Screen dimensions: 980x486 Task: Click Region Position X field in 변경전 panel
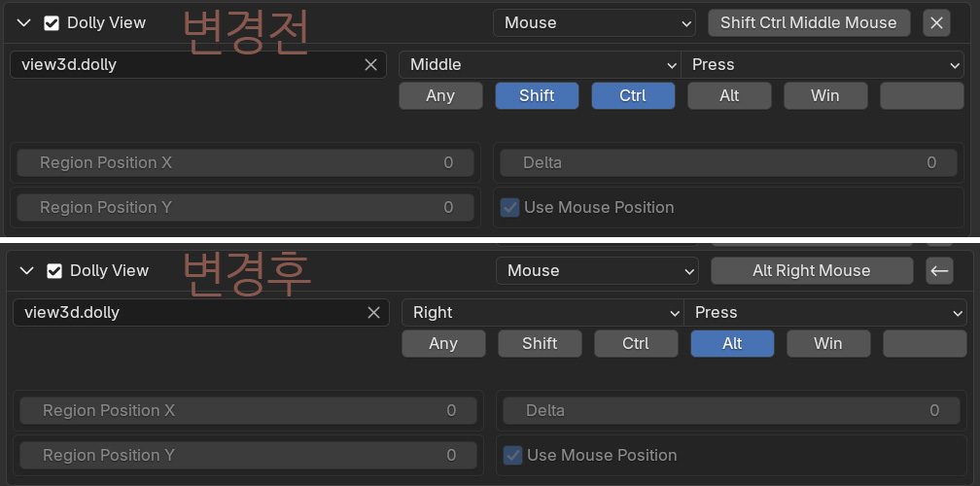coord(245,163)
